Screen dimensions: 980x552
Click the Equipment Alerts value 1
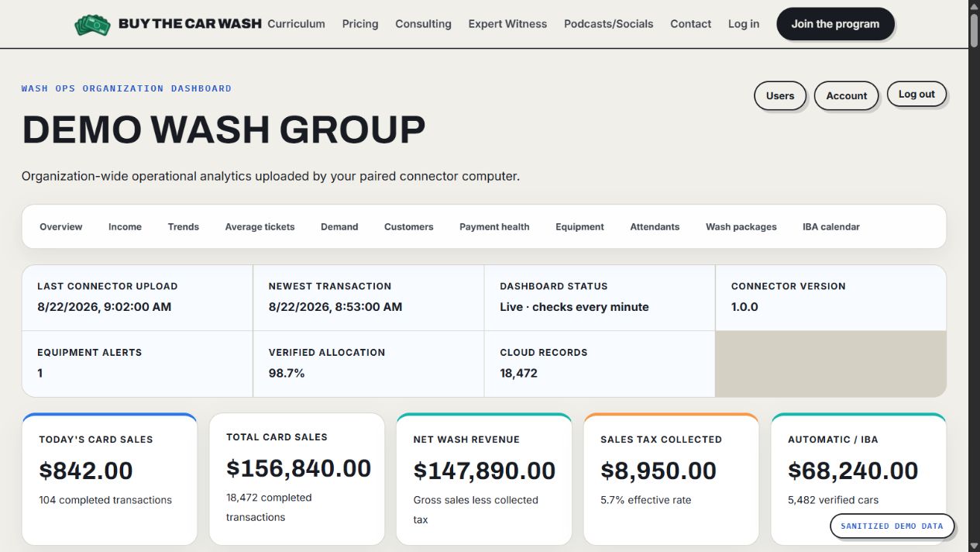(x=40, y=373)
